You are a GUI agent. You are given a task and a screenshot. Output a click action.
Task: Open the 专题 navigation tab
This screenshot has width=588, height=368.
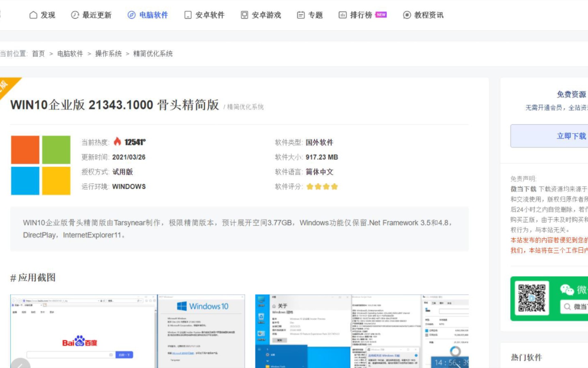[x=310, y=15]
